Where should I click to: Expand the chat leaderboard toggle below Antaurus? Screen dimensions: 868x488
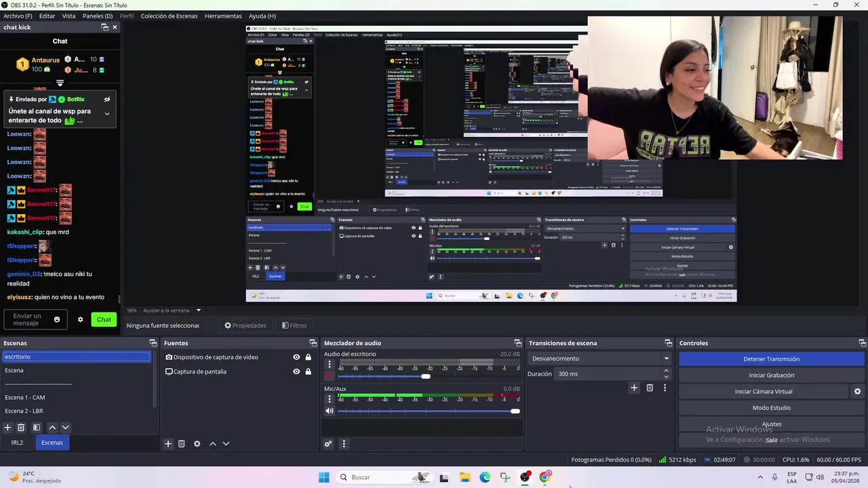(x=60, y=83)
